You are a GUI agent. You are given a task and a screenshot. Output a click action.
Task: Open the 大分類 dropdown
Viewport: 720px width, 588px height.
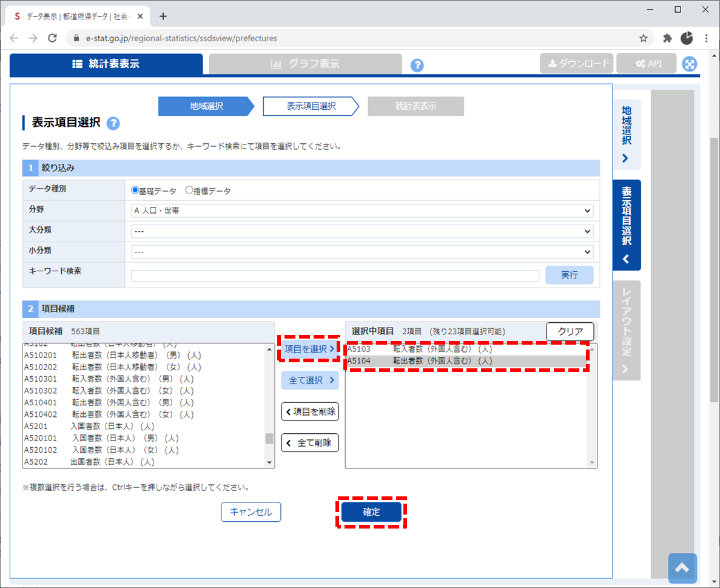pos(362,231)
